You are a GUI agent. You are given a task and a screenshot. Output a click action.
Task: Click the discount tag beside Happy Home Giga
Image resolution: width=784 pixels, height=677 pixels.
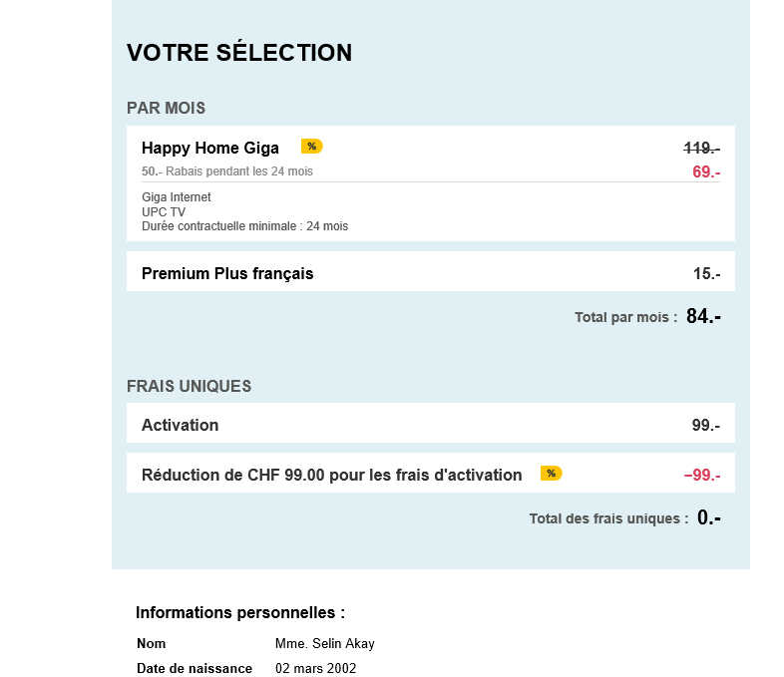click(311, 147)
